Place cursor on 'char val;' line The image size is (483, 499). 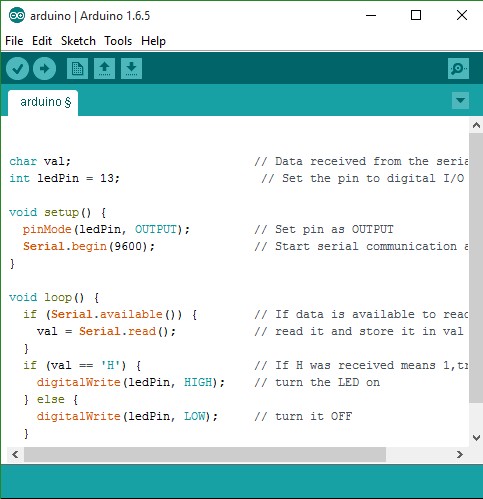[40, 161]
